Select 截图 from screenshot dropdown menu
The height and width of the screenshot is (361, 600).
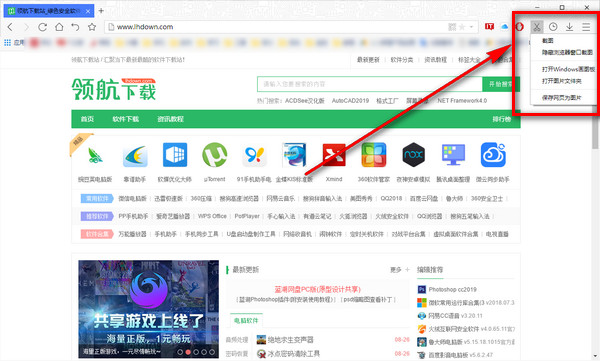pos(548,41)
